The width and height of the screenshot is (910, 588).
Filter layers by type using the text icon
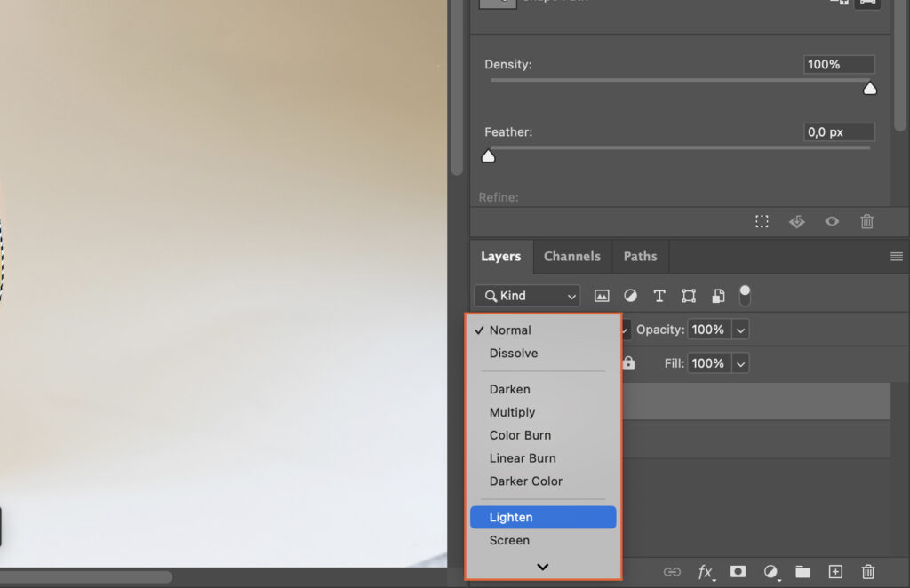click(659, 295)
